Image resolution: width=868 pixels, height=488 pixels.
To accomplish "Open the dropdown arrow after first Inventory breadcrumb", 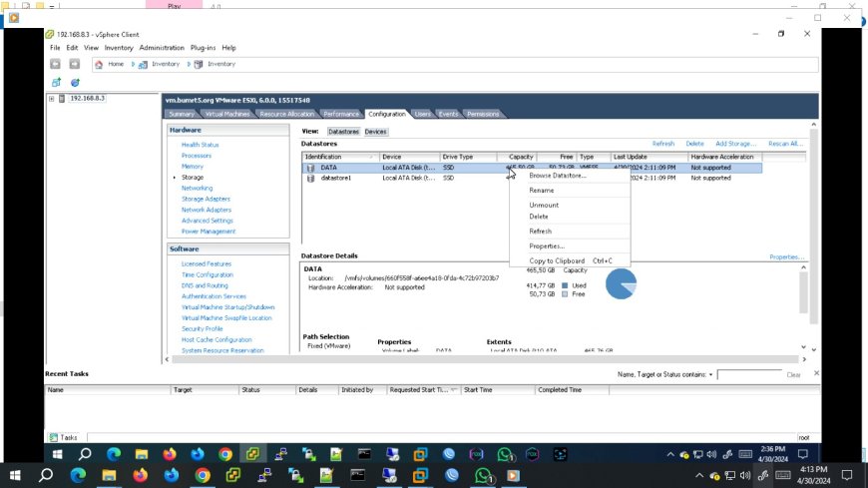I will [x=189, y=64].
